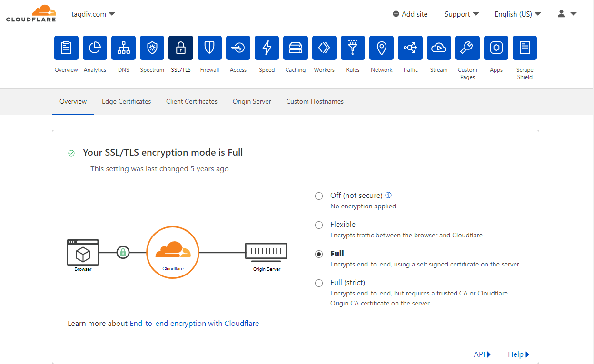Image resolution: width=594 pixels, height=364 pixels.
Task: Select the Flexible encryption radio button
Action: point(319,225)
